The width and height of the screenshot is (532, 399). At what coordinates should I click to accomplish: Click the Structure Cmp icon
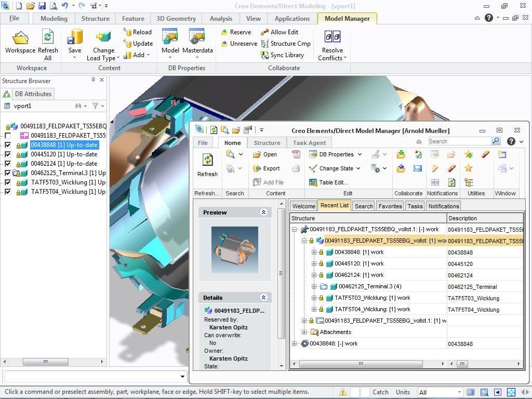265,44
